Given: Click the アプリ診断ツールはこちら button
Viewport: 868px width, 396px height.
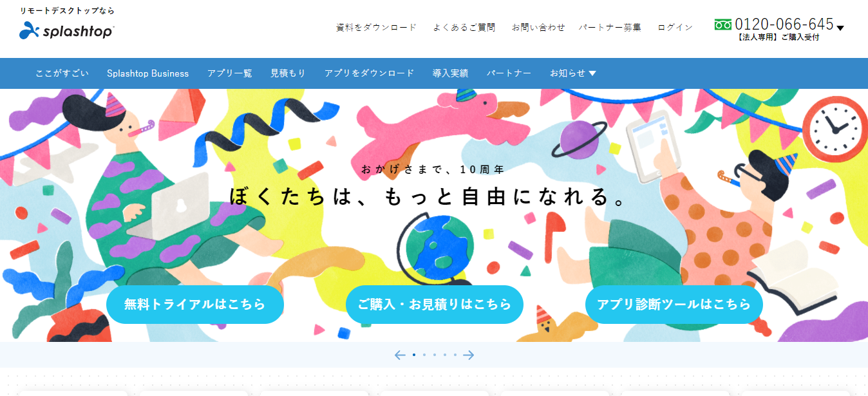Looking at the screenshot, I should 674,305.
